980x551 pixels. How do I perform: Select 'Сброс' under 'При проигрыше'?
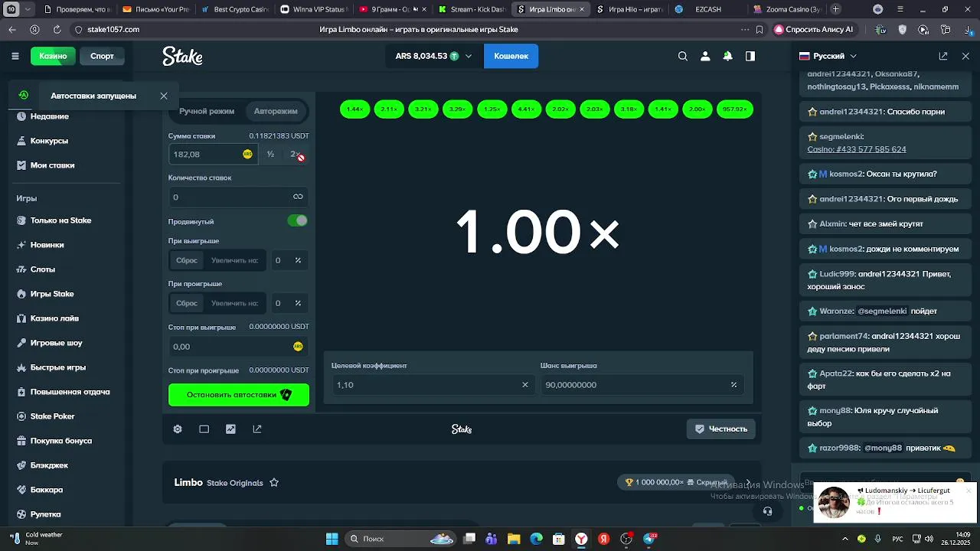click(187, 303)
